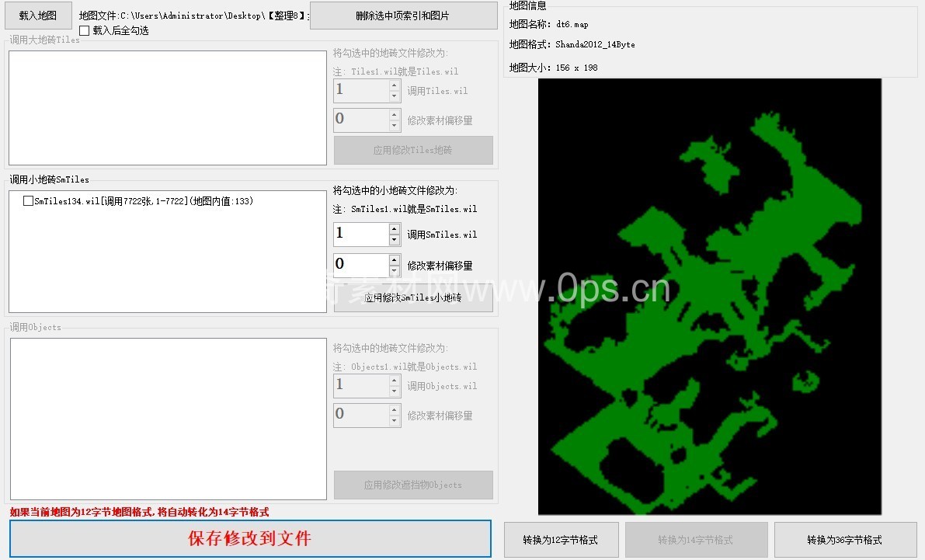Click the disabled 转换为14字节格式 button
This screenshot has width=925, height=560.
tap(696, 540)
